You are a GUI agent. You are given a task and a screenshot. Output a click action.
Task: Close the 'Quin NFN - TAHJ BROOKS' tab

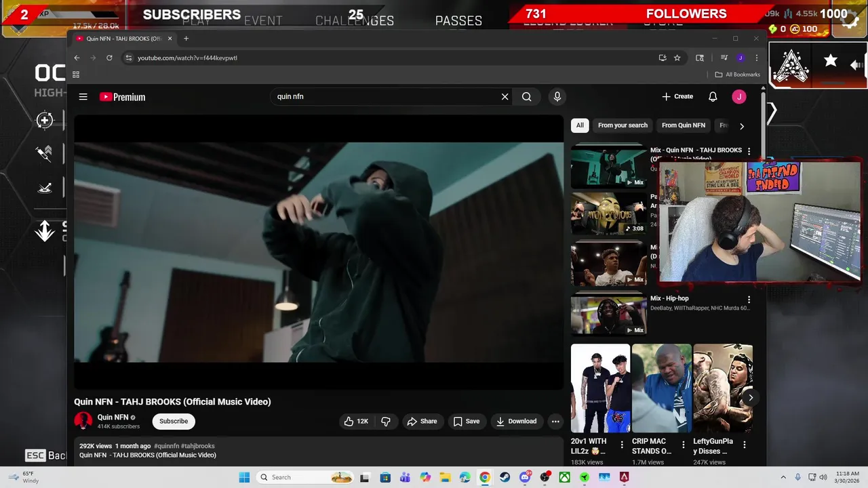coord(170,39)
